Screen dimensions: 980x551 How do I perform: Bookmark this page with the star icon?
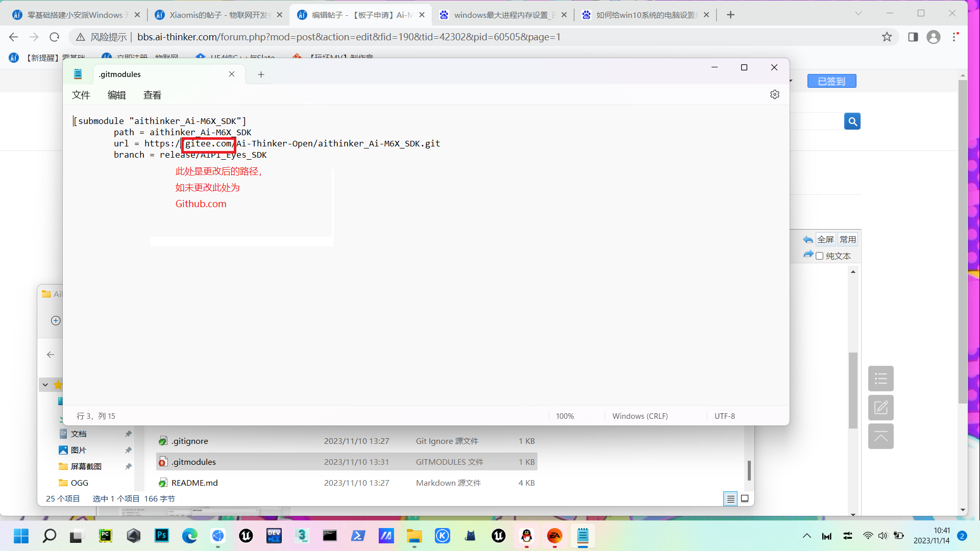point(887,37)
